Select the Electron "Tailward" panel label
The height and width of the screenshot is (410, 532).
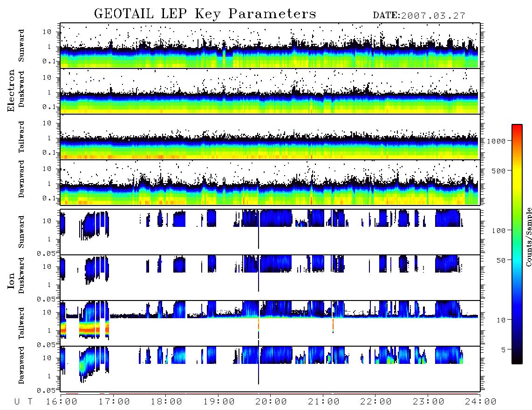pyautogui.click(x=21, y=137)
